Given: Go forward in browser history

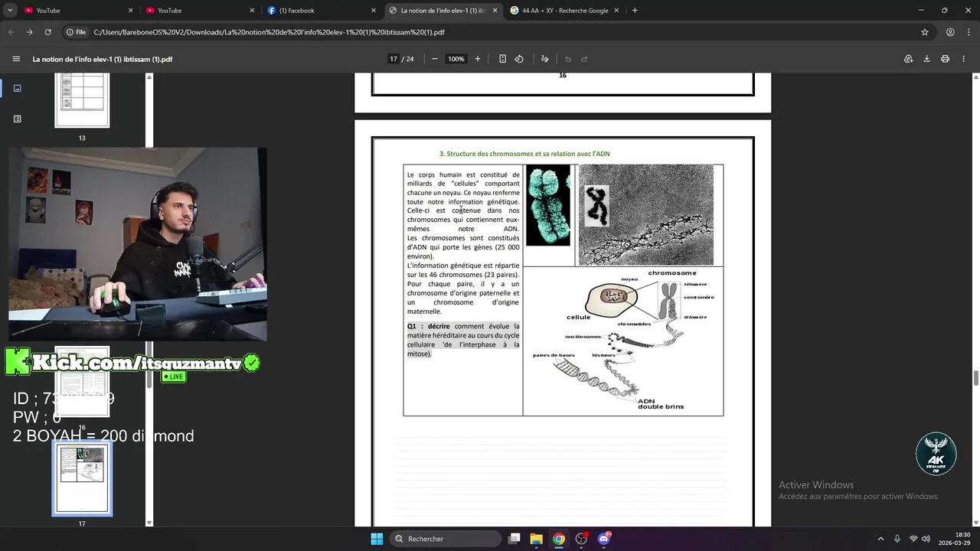Looking at the screenshot, I should [x=29, y=32].
